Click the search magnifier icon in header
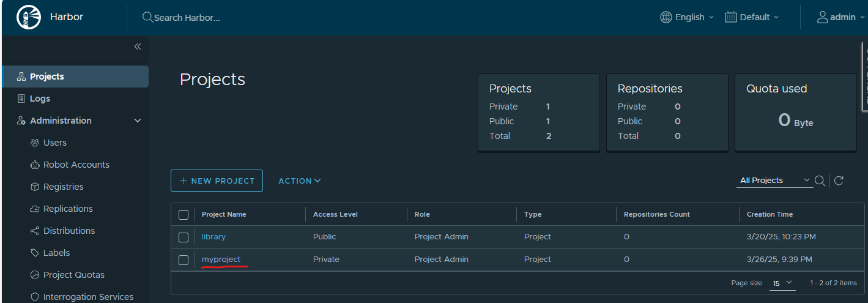Viewport: 868px width, 303px height. [x=147, y=17]
